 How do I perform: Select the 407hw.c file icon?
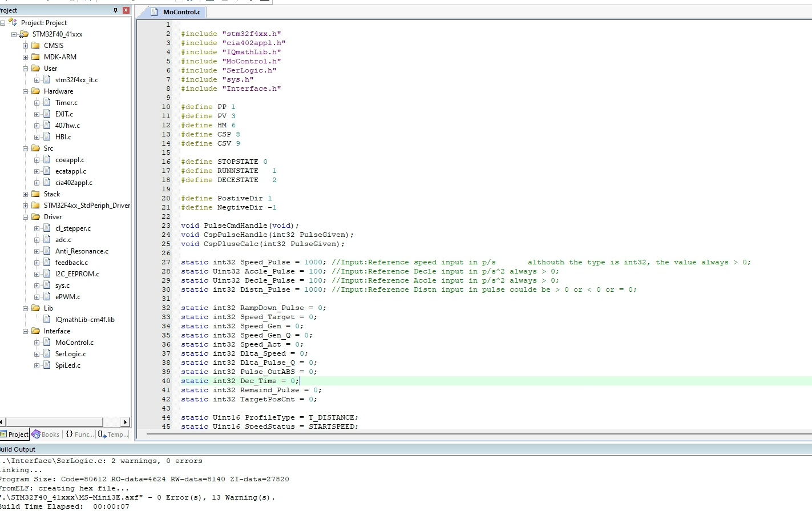click(x=47, y=126)
